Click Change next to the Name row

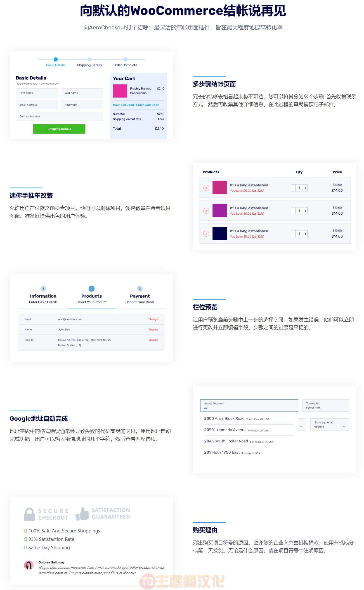pyautogui.click(x=153, y=330)
